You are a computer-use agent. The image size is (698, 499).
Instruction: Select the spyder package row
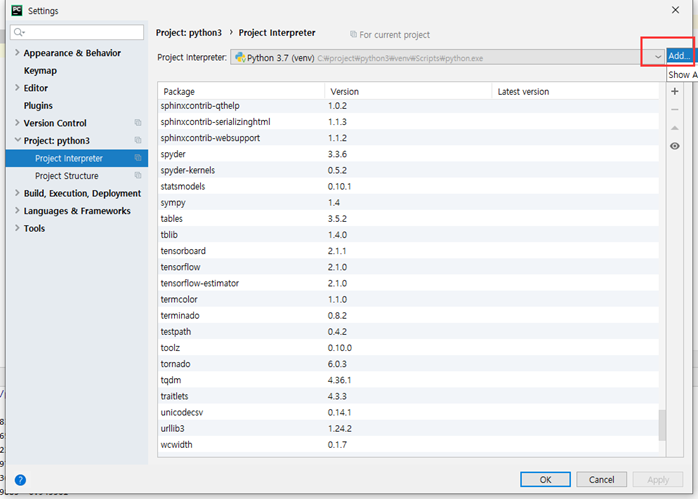click(x=408, y=154)
